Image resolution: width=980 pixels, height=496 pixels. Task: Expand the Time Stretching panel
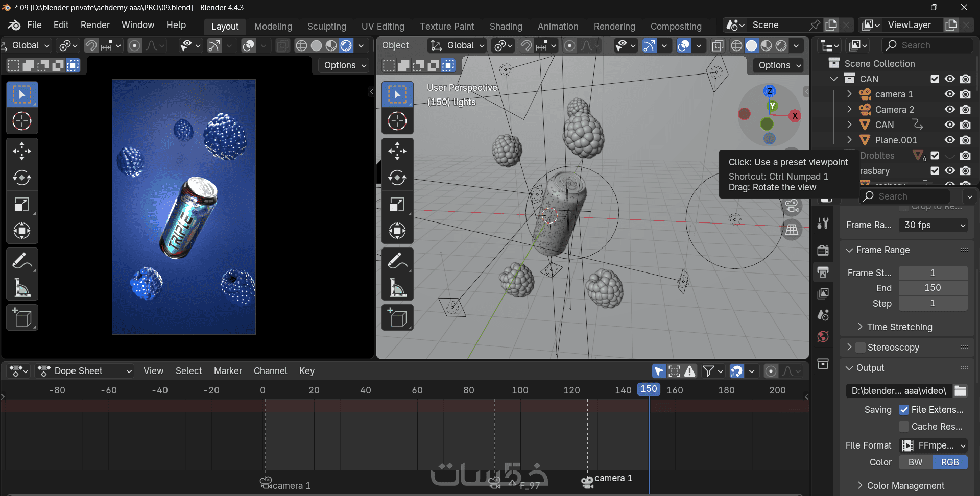pos(899,327)
